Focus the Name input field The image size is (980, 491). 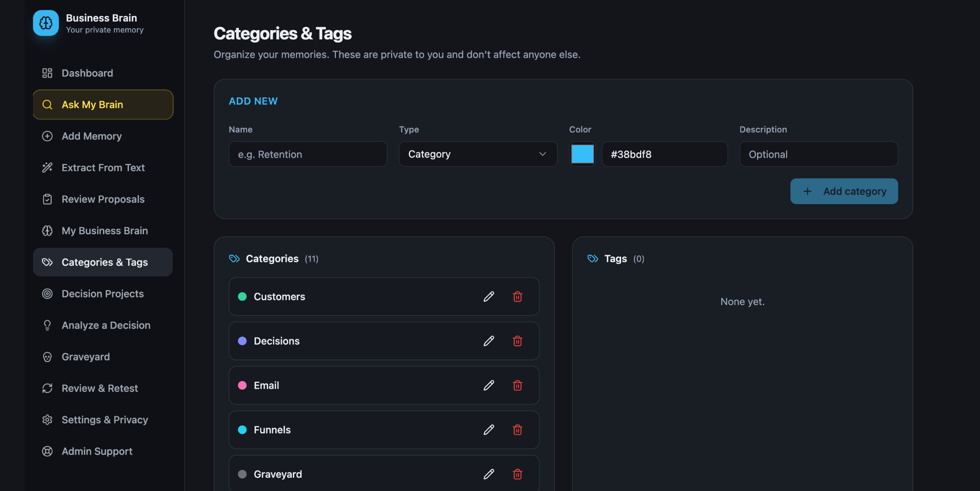point(308,154)
